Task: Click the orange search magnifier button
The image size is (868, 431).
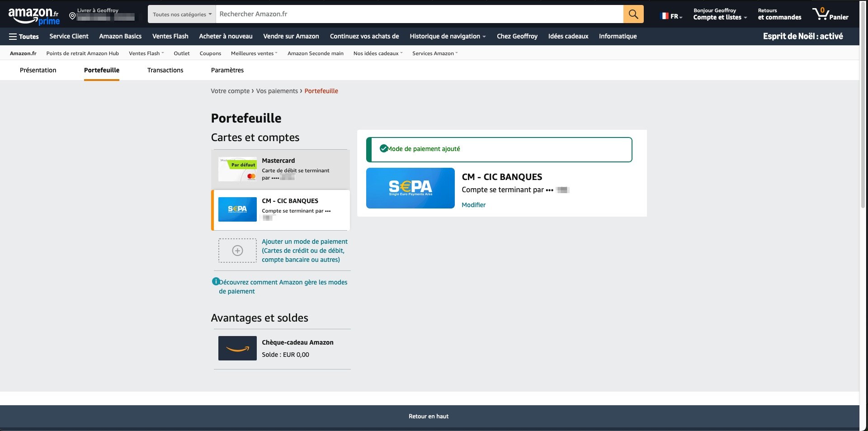Action: pos(633,14)
